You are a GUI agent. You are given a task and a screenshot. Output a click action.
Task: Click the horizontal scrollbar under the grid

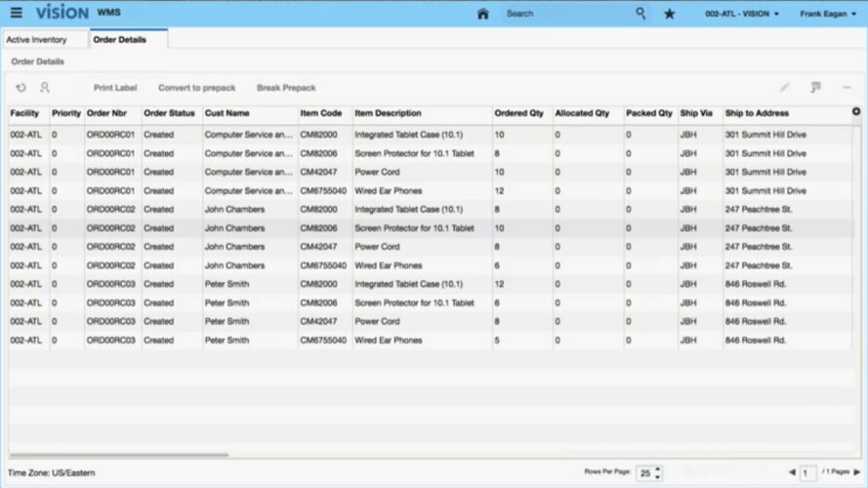coord(119,455)
